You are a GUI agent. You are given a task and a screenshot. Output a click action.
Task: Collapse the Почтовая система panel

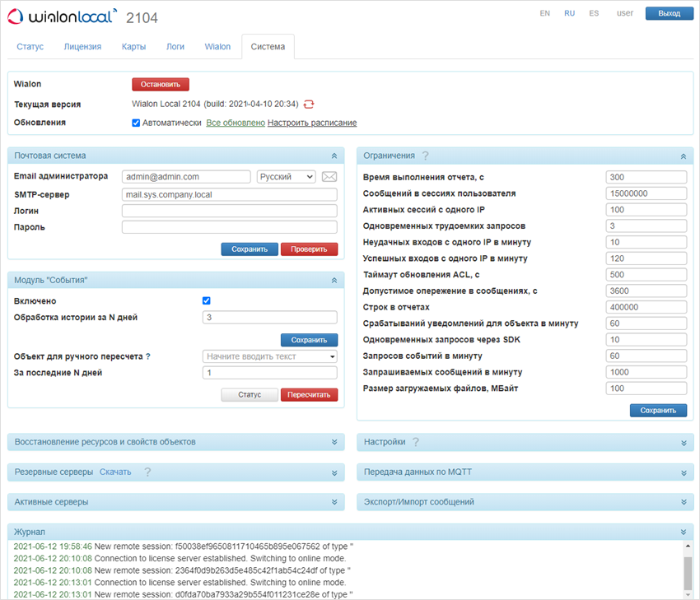coord(334,156)
